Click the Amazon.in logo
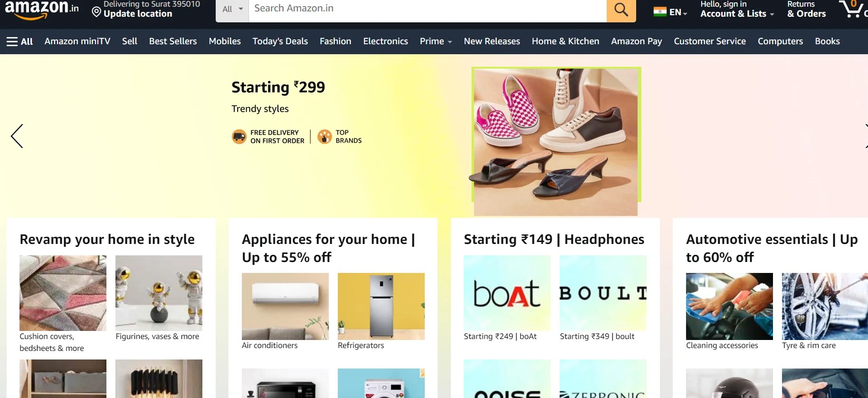868x398 pixels. tap(41, 10)
